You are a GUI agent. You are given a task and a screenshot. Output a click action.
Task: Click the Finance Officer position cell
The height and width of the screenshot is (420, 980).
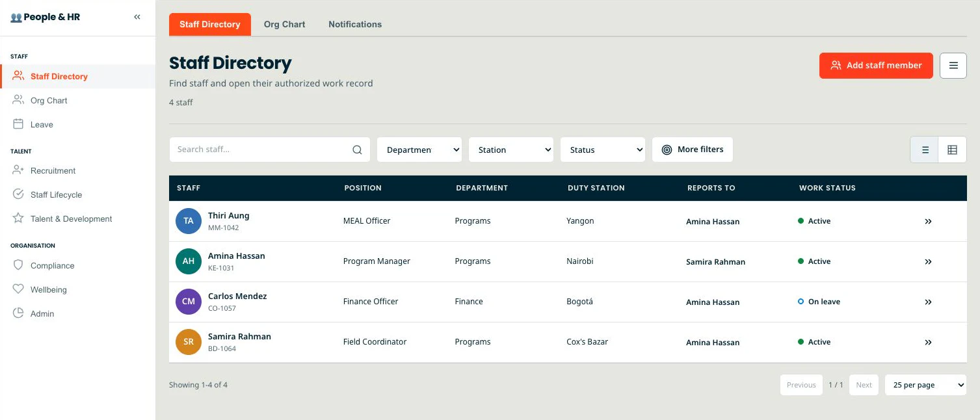click(x=371, y=302)
